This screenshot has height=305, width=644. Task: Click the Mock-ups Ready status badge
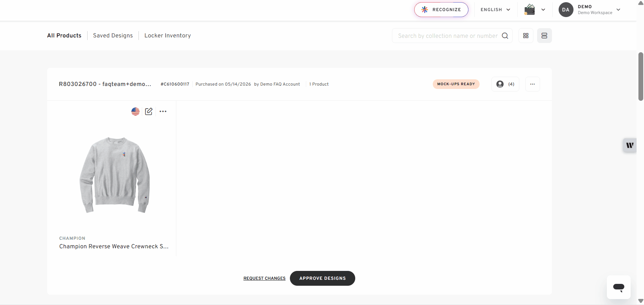pos(456,84)
